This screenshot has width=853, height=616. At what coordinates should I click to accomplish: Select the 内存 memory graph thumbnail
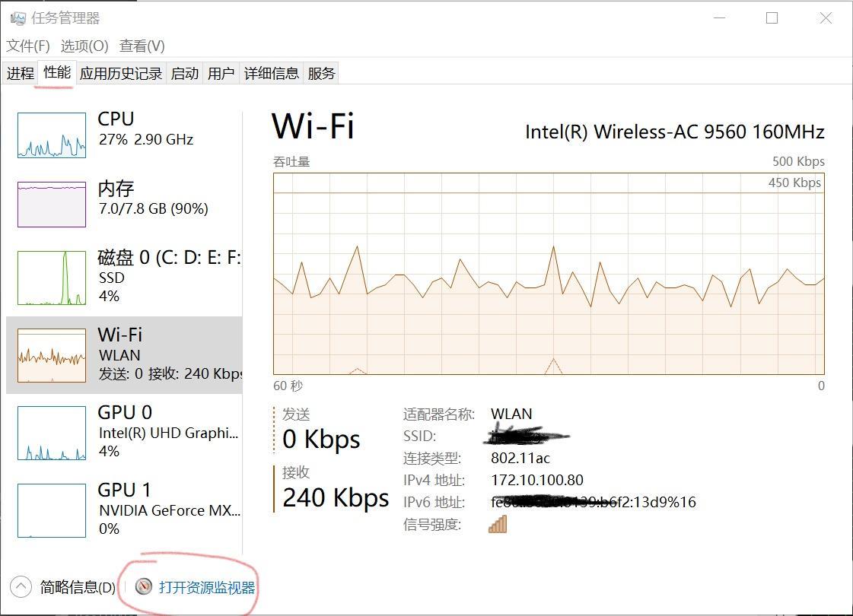coord(52,205)
